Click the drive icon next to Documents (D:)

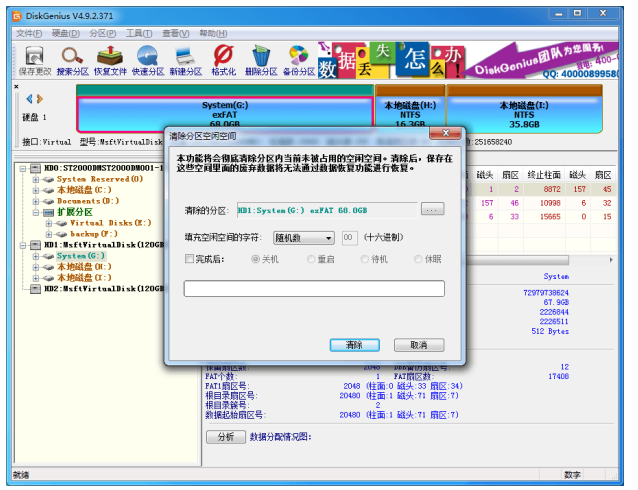[x=48, y=201]
